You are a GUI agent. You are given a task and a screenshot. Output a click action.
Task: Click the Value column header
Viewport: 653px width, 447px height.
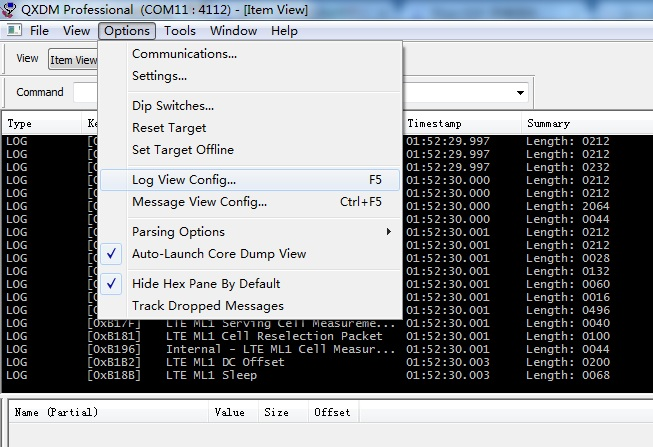click(x=233, y=412)
